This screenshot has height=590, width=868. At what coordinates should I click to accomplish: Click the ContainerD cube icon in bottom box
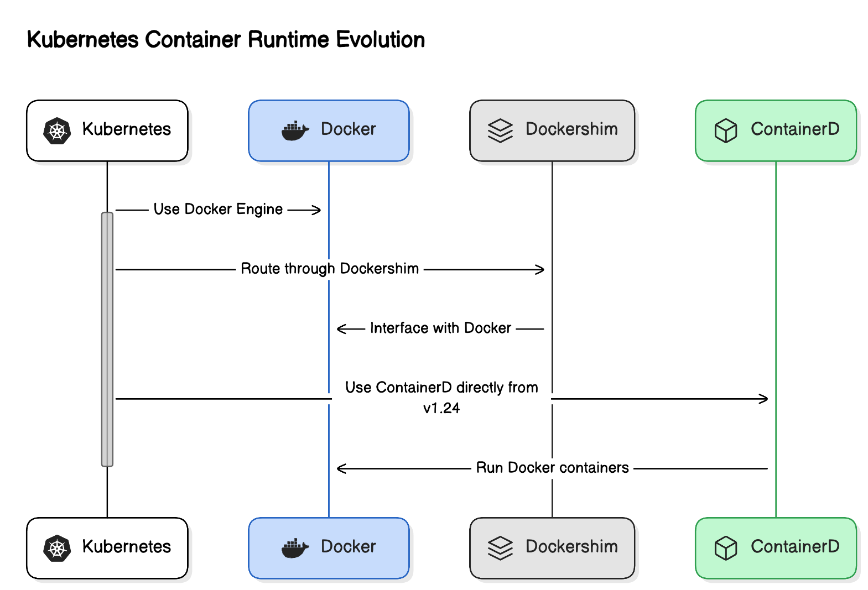pyautogui.click(x=725, y=549)
